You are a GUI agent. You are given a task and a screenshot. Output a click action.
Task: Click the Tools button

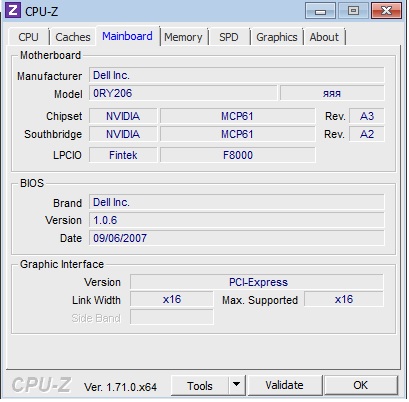[x=200, y=385]
